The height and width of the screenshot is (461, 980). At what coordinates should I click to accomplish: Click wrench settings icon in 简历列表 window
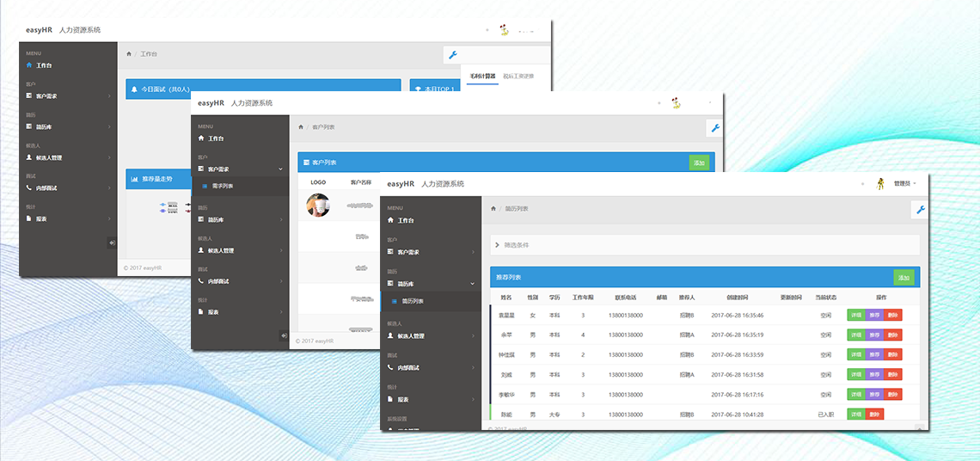pyautogui.click(x=920, y=210)
